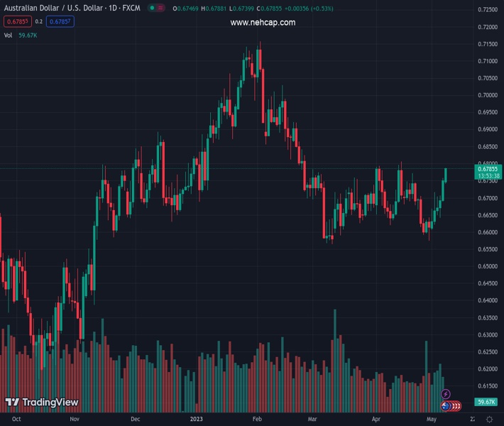Open the Australian Dollar / U.S. Dollar symbol title
The width and height of the screenshot is (504, 426).
pyautogui.click(x=72, y=9)
